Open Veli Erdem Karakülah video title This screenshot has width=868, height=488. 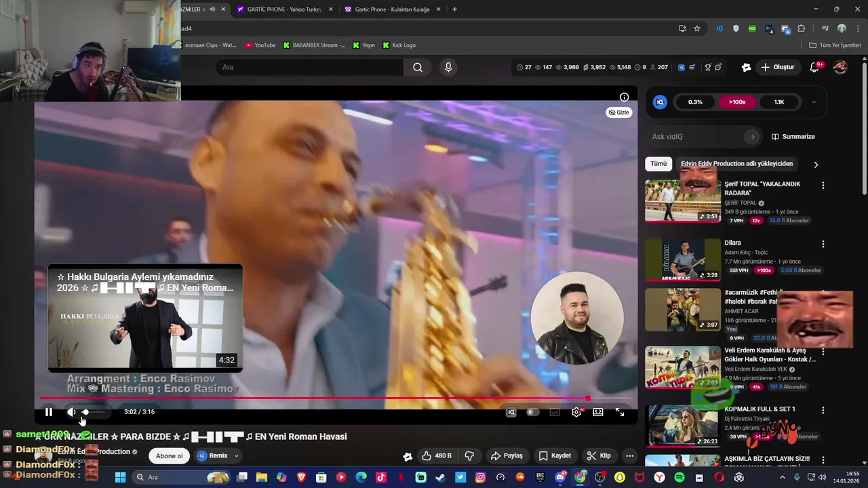[770, 355]
